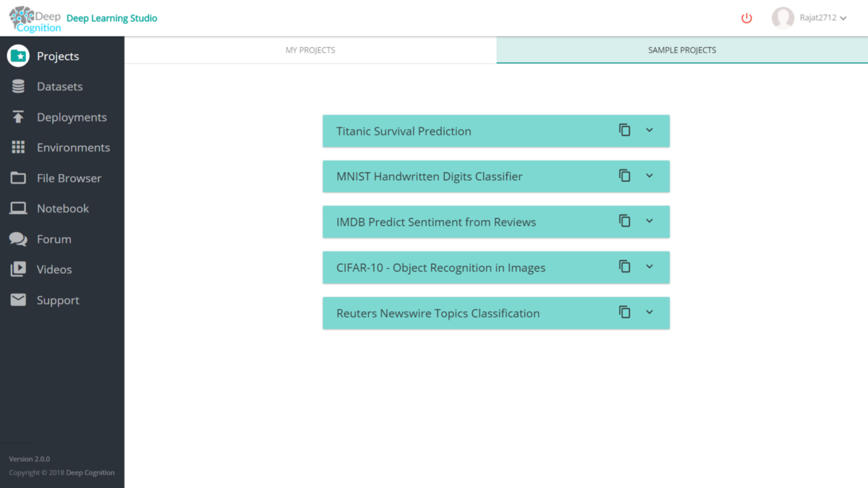Viewport: 868px width, 488px height.
Task: Click the Version 2.0.0 text
Action: pyautogui.click(x=29, y=459)
